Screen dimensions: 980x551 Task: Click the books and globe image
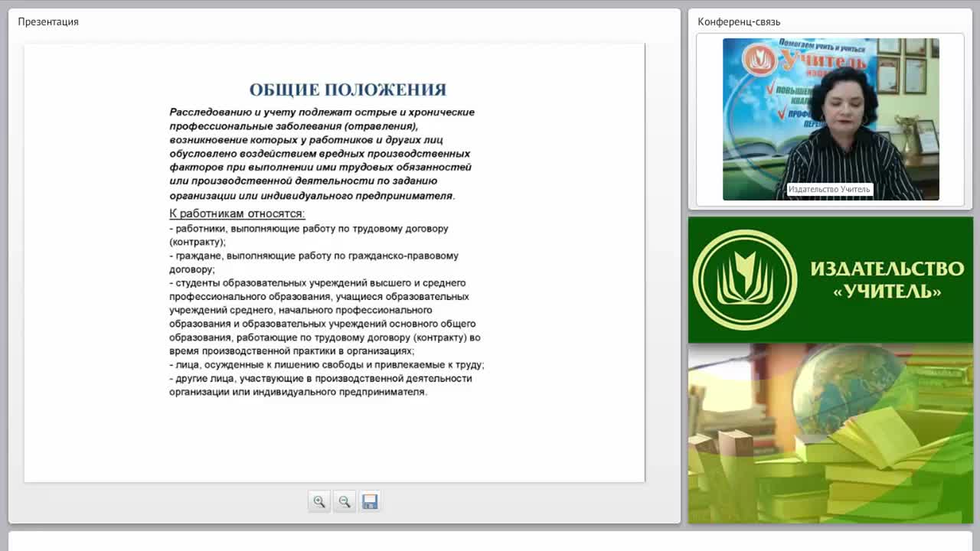[831, 434]
